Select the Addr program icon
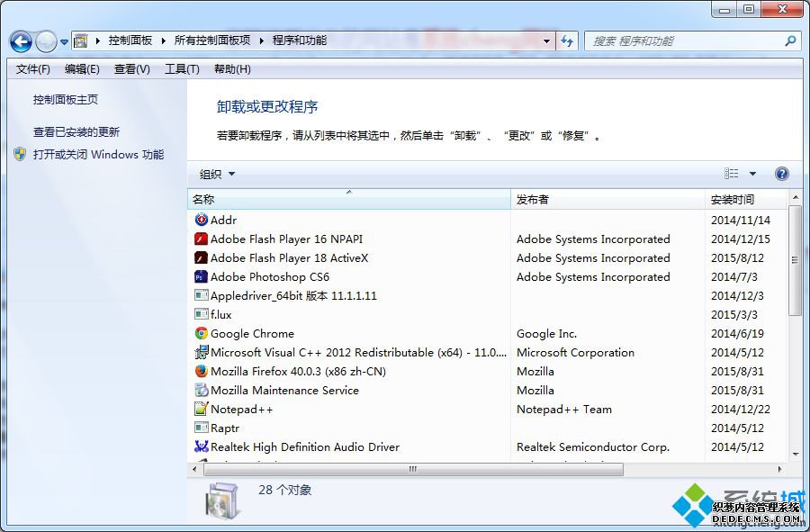Image resolution: width=810 pixels, height=532 pixels. 201,220
